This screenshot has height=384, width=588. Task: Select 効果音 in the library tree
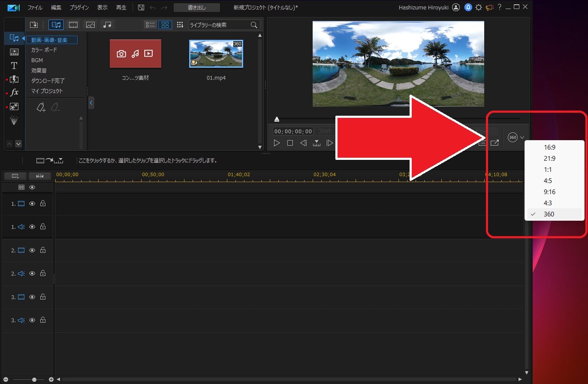(39, 70)
